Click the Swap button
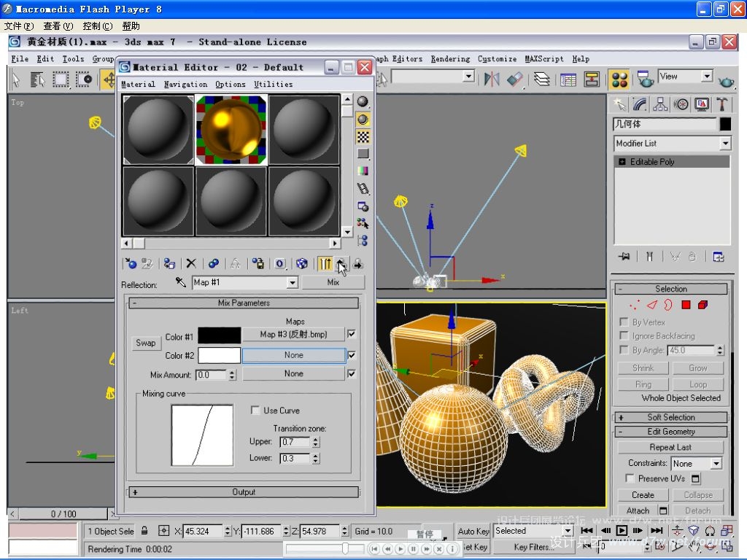Viewport: 747px width, 560px height. (146, 343)
